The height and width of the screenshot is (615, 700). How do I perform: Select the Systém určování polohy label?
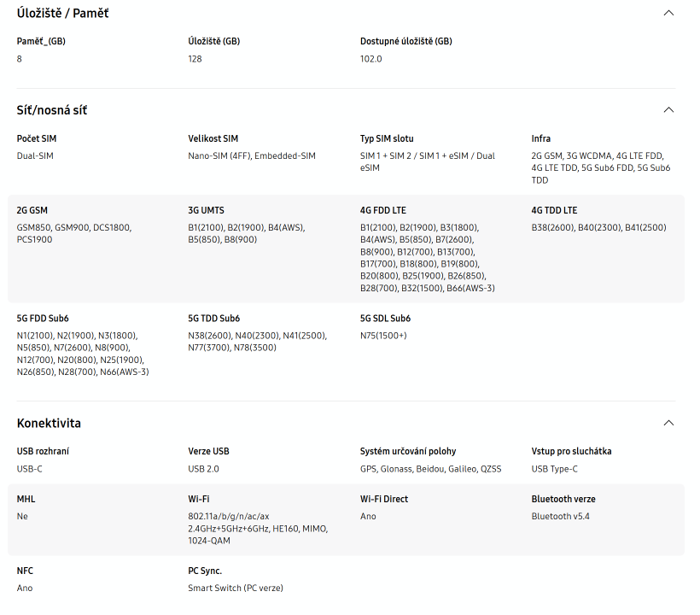(408, 451)
